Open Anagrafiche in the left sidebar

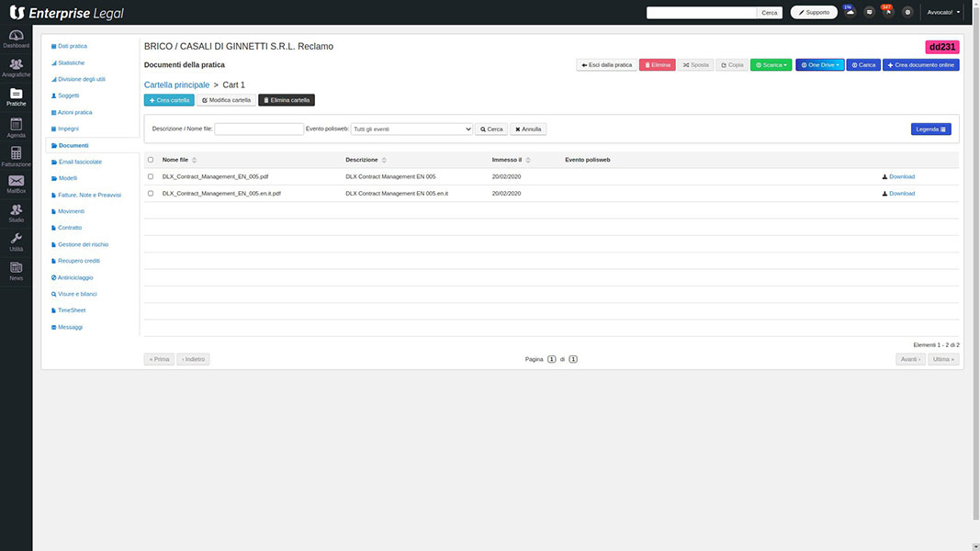point(17,68)
